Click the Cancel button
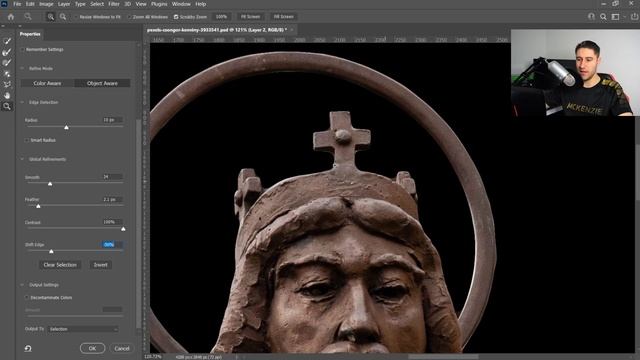This screenshot has height=360, width=640. (122, 348)
